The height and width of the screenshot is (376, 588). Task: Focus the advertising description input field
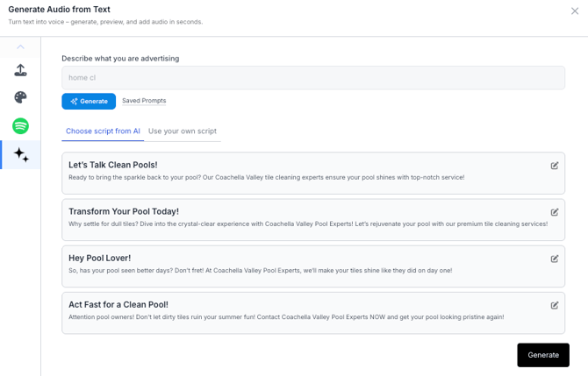(312, 78)
